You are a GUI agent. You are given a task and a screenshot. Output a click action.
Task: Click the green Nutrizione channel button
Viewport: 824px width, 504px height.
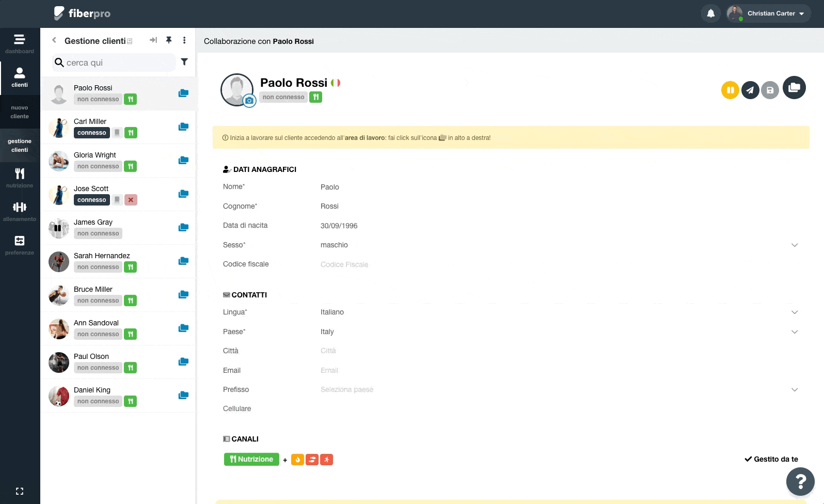click(x=251, y=459)
